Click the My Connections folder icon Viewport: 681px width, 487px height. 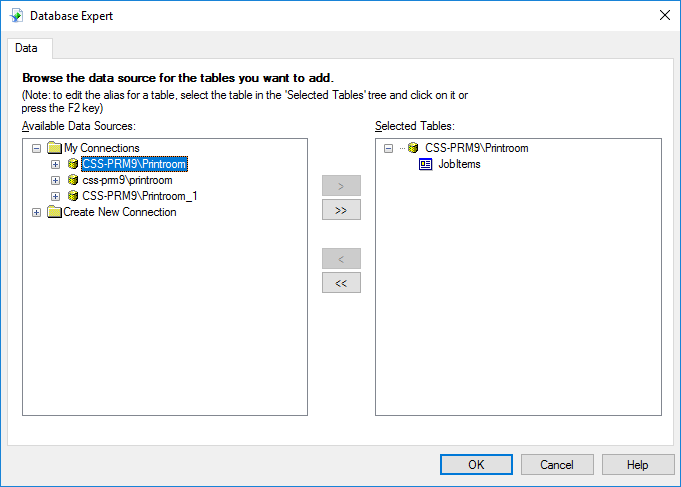54,148
